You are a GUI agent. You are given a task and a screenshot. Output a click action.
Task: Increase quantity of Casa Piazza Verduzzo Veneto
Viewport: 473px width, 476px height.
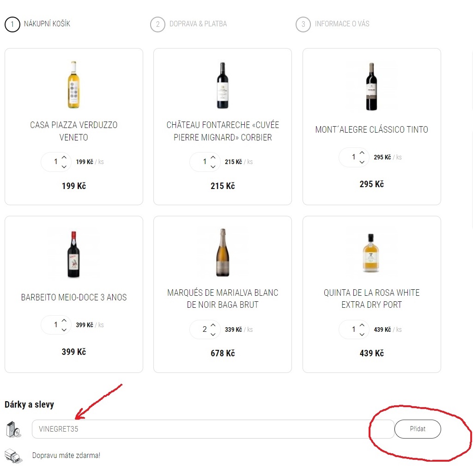[x=64, y=157]
